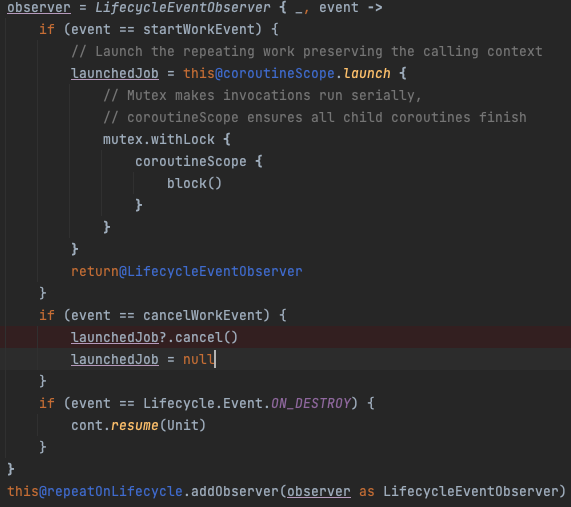This screenshot has height=507, width=571.
Task: Click 'return@LifecycleEventObserver' statement
Action: [186, 272]
